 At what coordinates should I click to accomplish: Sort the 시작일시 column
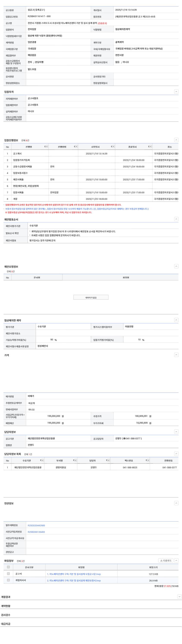(x=111, y=147)
